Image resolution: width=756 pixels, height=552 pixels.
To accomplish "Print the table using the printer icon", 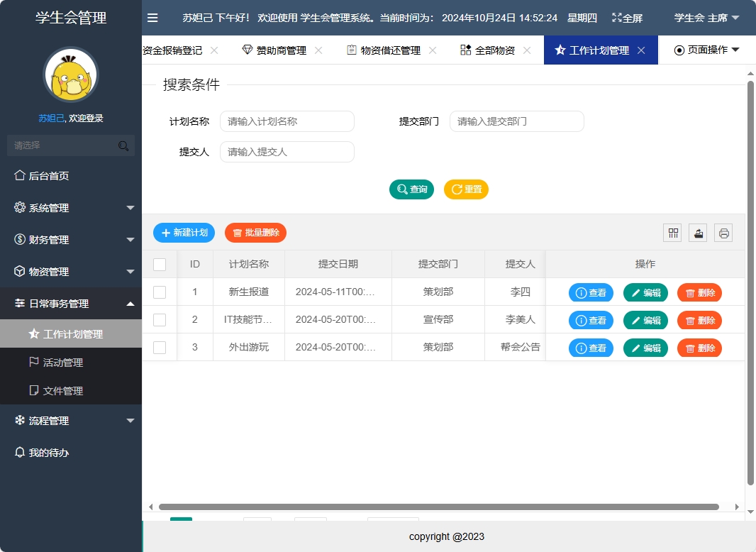I will [x=723, y=232].
